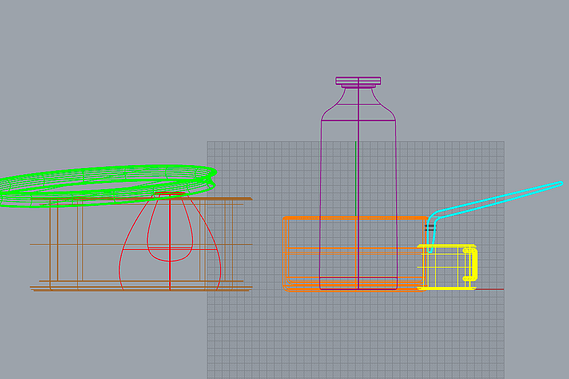
Task: Click empty gray background above the bottle
Action: [x=357, y=36]
